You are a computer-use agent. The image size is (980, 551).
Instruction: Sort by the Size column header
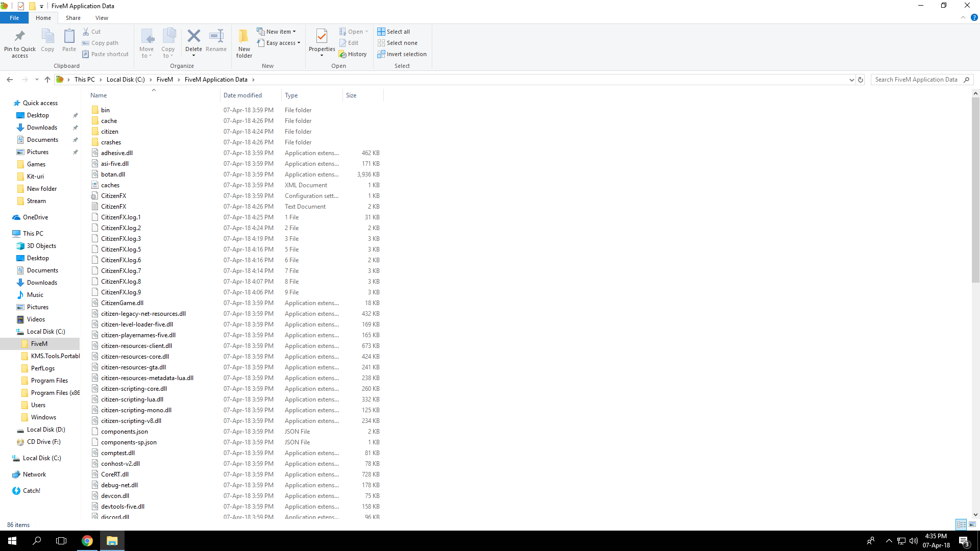(x=363, y=95)
